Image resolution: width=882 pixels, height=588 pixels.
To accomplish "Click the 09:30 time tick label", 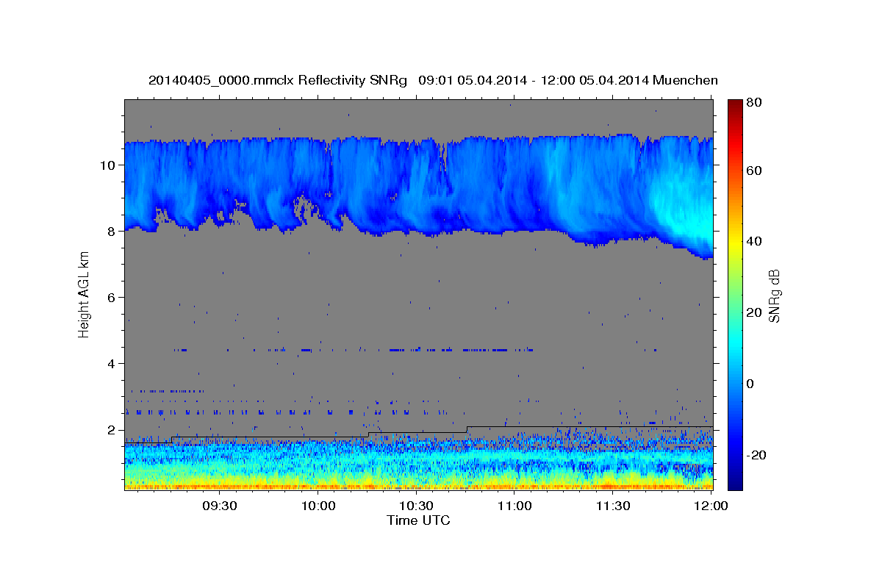I will [x=218, y=506].
